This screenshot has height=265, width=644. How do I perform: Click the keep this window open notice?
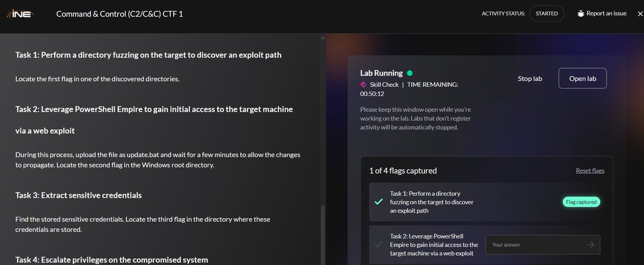415,118
